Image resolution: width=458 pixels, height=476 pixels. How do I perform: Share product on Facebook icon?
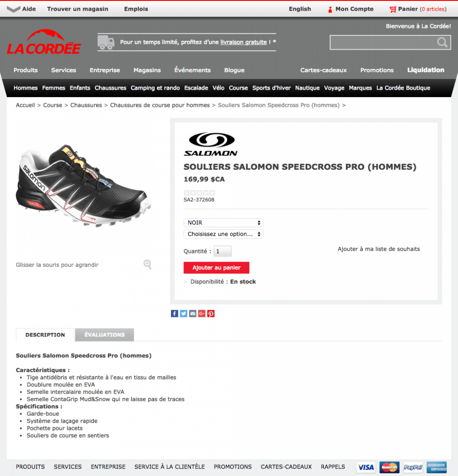tap(174, 314)
